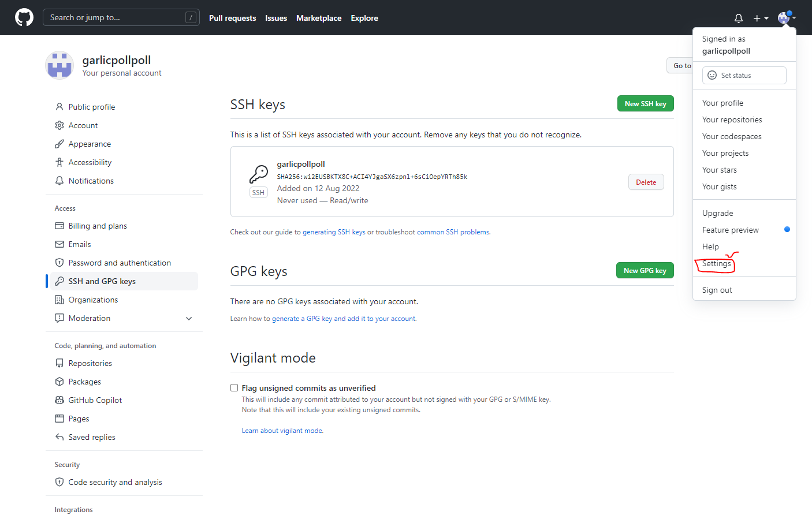Click the reply arrow icon beside Saved replies
The height and width of the screenshot is (519, 812).
pos(59,437)
